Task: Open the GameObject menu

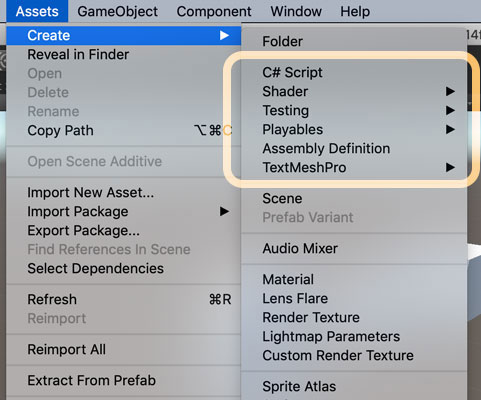Action: coord(117,11)
